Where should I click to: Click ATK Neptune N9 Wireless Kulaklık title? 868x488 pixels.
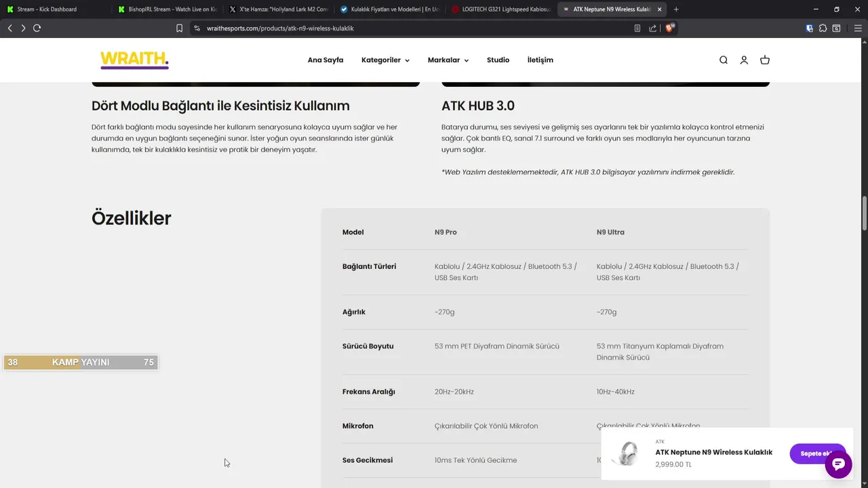tap(714, 452)
